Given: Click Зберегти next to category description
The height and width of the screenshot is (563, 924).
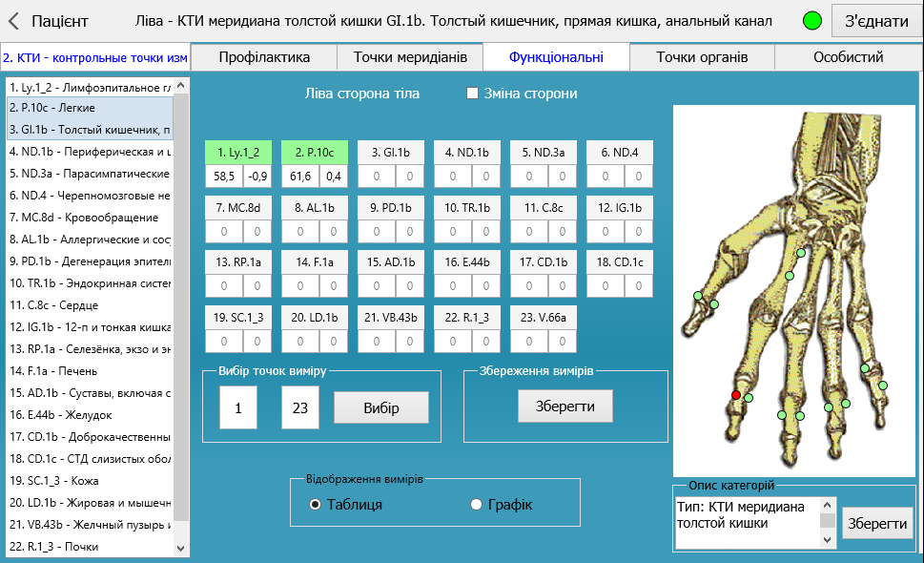Looking at the screenshot, I should (x=876, y=523).
